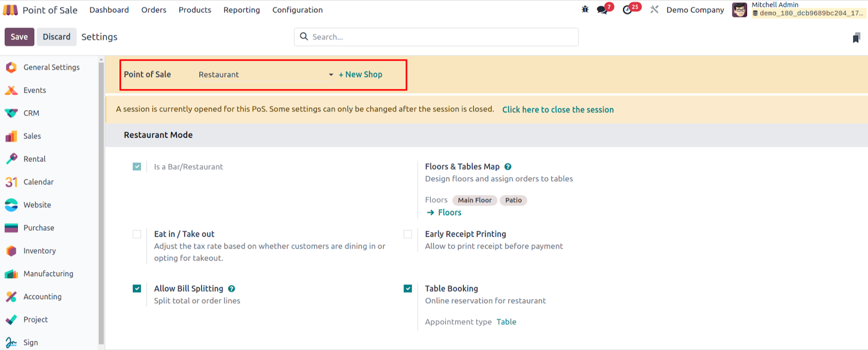This screenshot has width=868, height=350.
Task: Open the debug bug icon menu
Action: 585,9
